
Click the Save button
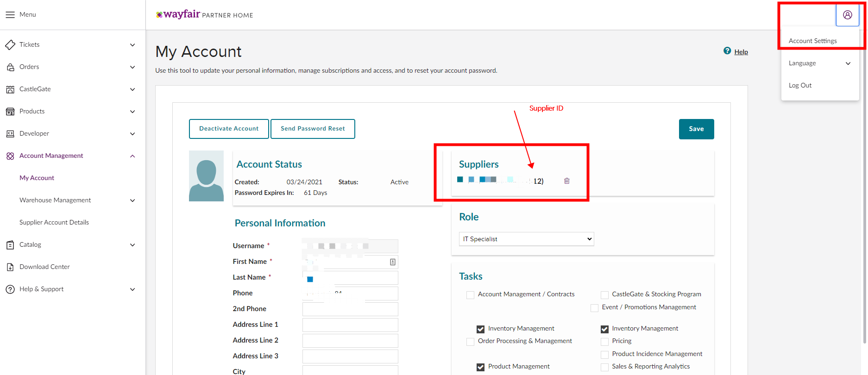[696, 129]
